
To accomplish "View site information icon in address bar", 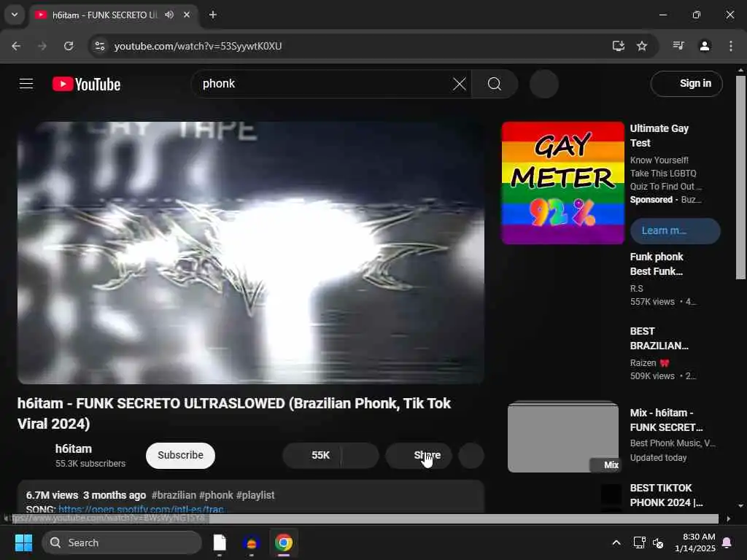I will tap(99, 46).
